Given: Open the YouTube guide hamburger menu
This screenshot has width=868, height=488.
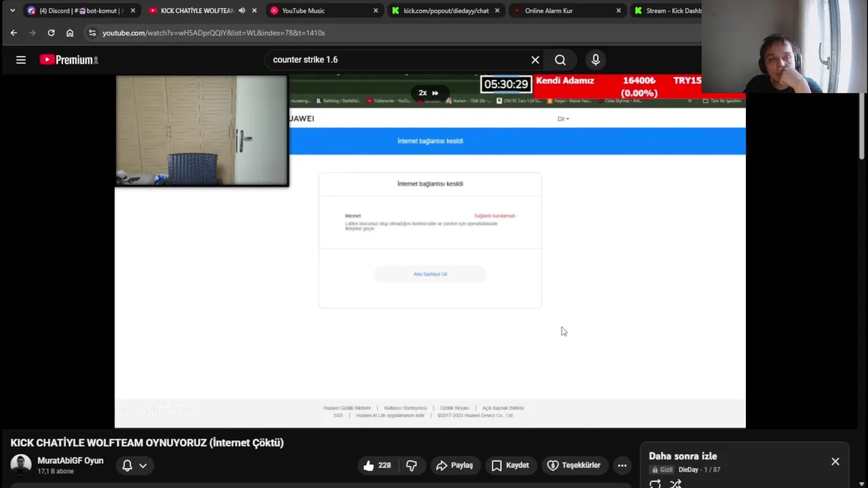Looking at the screenshot, I should point(21,60).
